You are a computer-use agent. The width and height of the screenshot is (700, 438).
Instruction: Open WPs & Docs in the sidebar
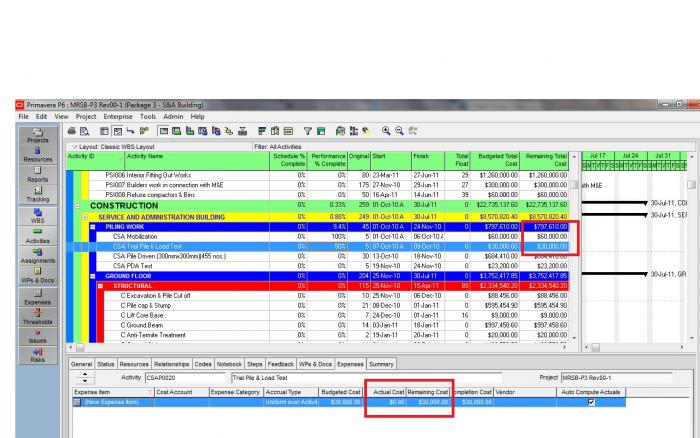point(38,275)
